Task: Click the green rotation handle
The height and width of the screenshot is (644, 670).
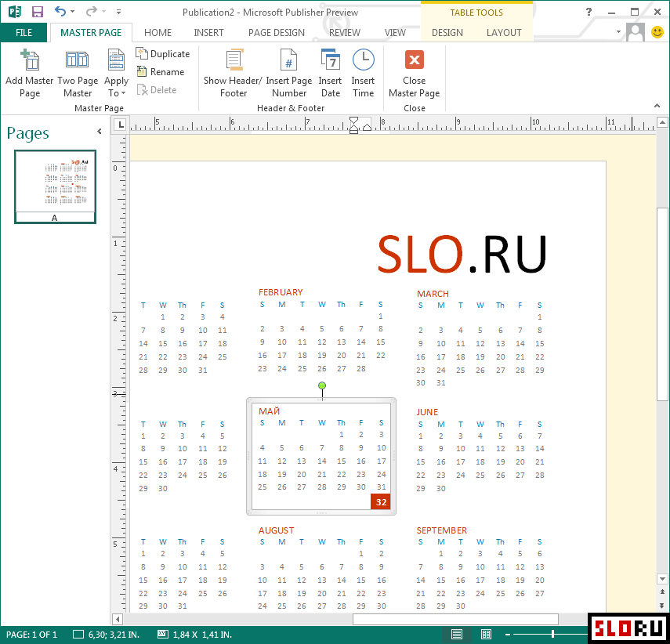Action: [x=322, y=385]
